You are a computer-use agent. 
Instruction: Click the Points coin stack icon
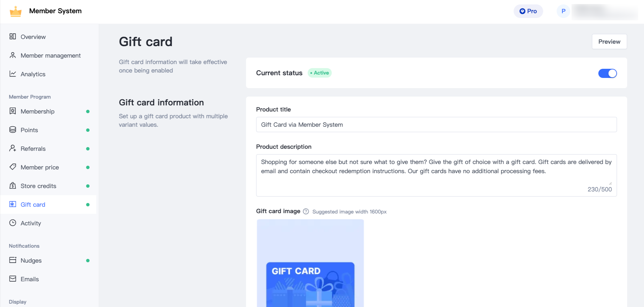click(x=13, y=129)
